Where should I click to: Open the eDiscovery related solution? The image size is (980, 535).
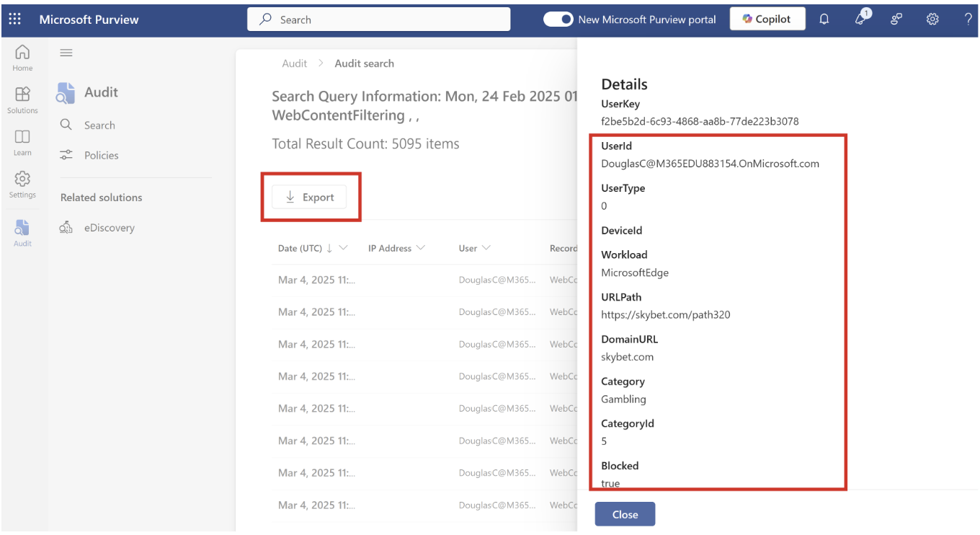coord(110,227)
